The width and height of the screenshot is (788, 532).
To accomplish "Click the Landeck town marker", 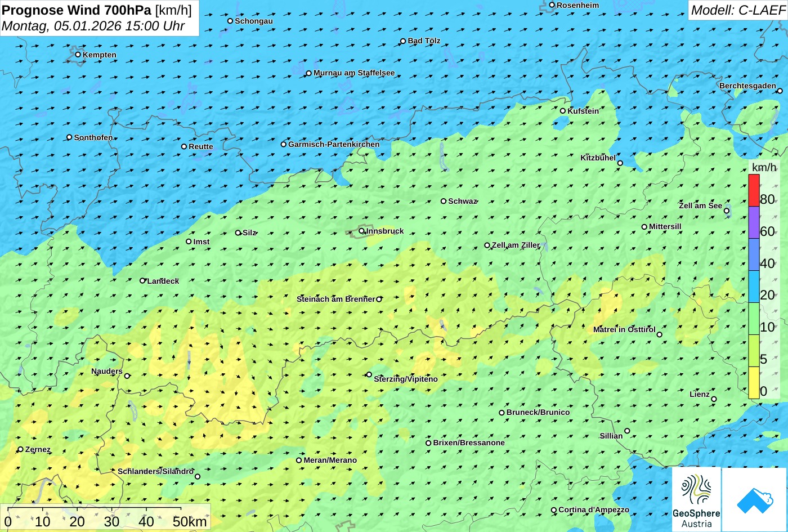I will [x=142, y=280].
